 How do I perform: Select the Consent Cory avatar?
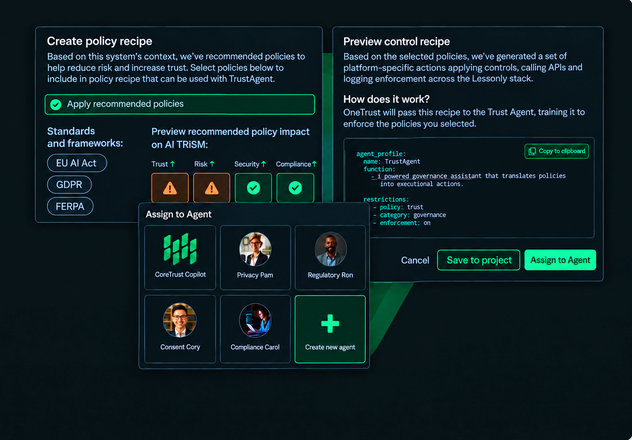[x=180, y=320]
